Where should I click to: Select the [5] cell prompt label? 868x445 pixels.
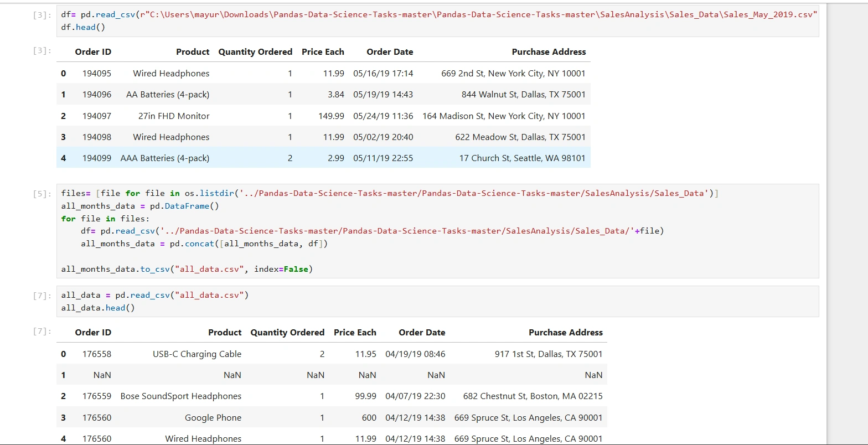(41, 194)
